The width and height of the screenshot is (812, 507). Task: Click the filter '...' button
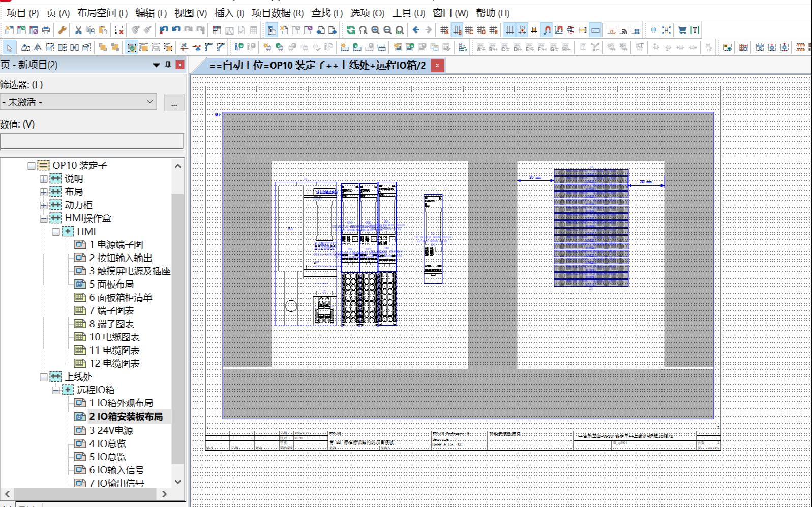(174, 103)
